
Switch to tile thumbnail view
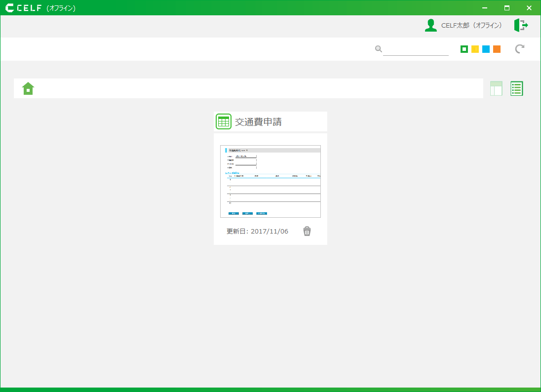click(496, 88)
